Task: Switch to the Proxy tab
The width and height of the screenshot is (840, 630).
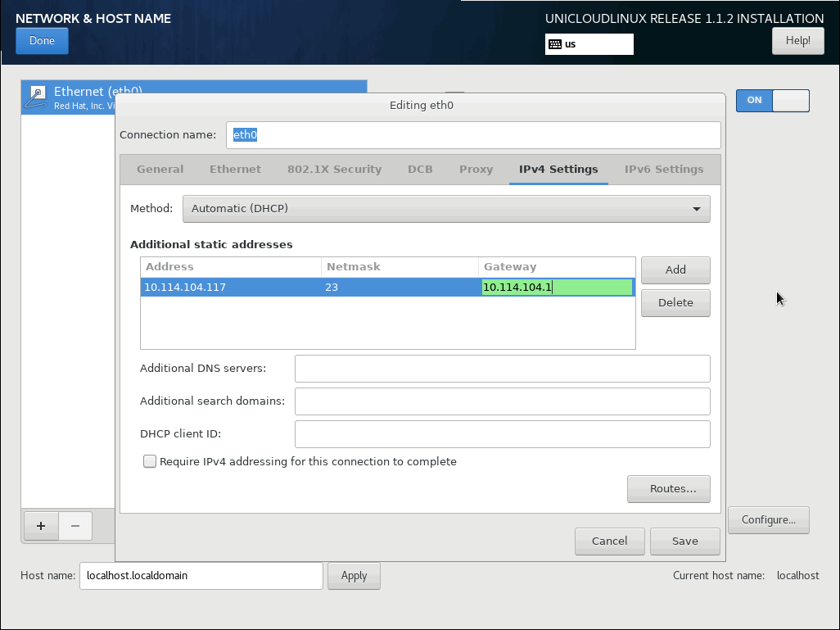Action: (476, 170)
